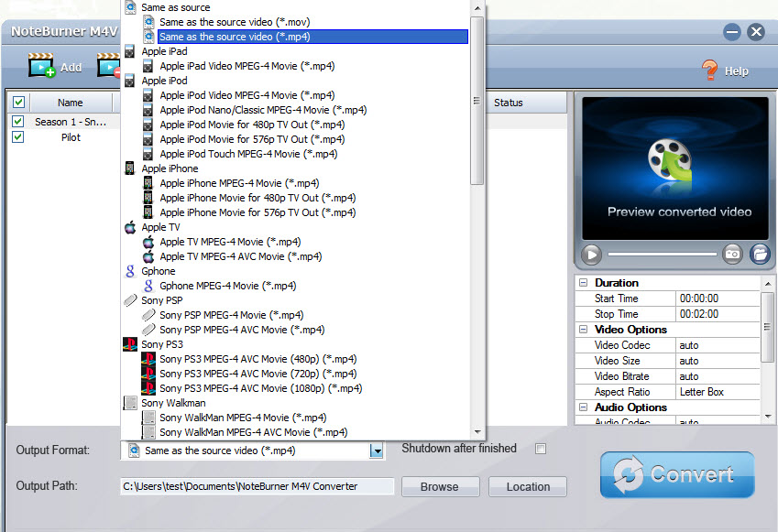
Task: Choose Apple TV MPEG-4 AVC Movie
Action: click(241, 256)
